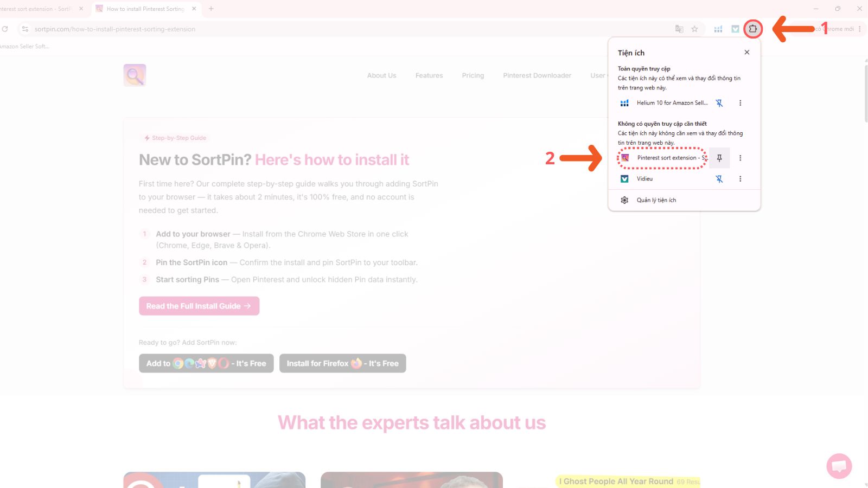The width and height of the screenshot is (868, 488).
Task: Close the 'Pinterest sort extension - SortPin' tab
Action: (x=81, y=9)
